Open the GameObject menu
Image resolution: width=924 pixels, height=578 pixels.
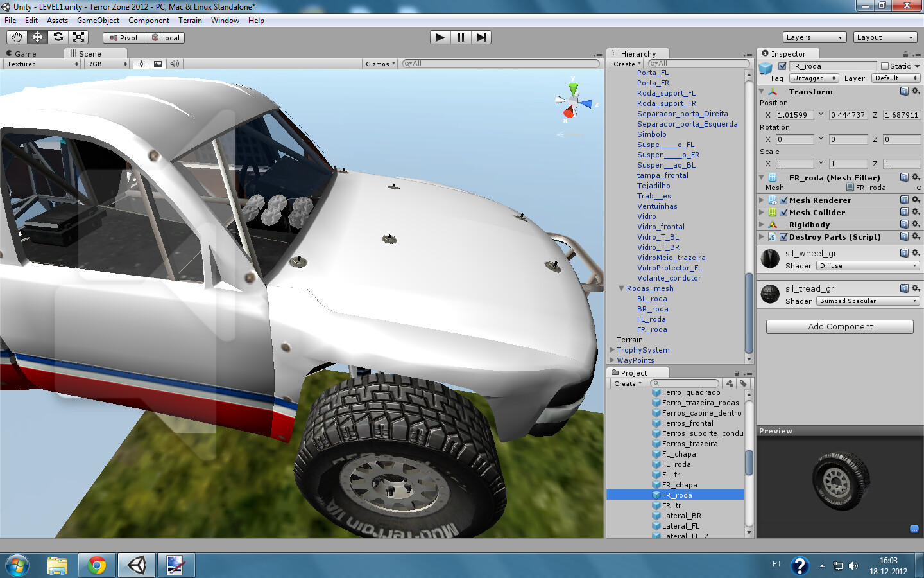point(98,20)
